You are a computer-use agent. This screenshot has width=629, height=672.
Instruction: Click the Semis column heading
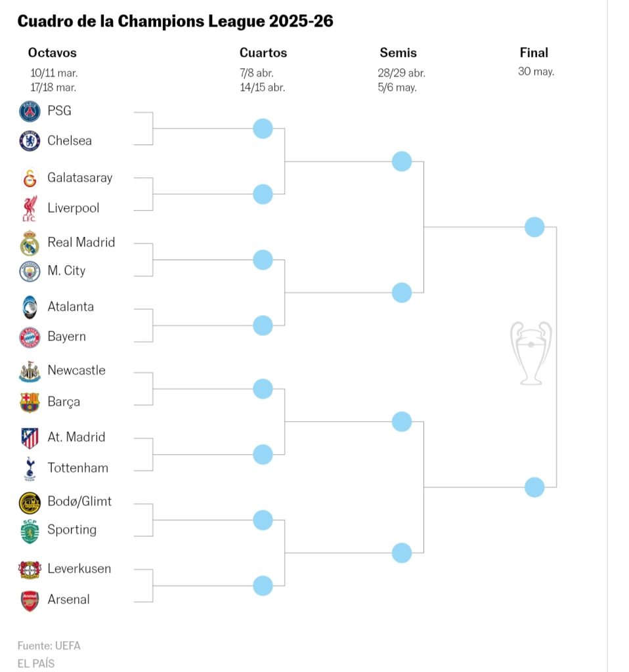coord(398,53)
